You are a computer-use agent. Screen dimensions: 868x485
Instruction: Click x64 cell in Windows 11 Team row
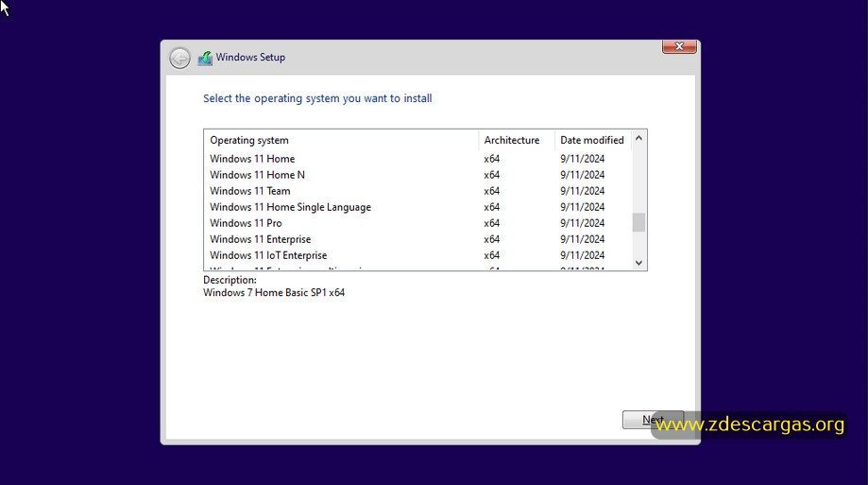(x=491, y=191)
